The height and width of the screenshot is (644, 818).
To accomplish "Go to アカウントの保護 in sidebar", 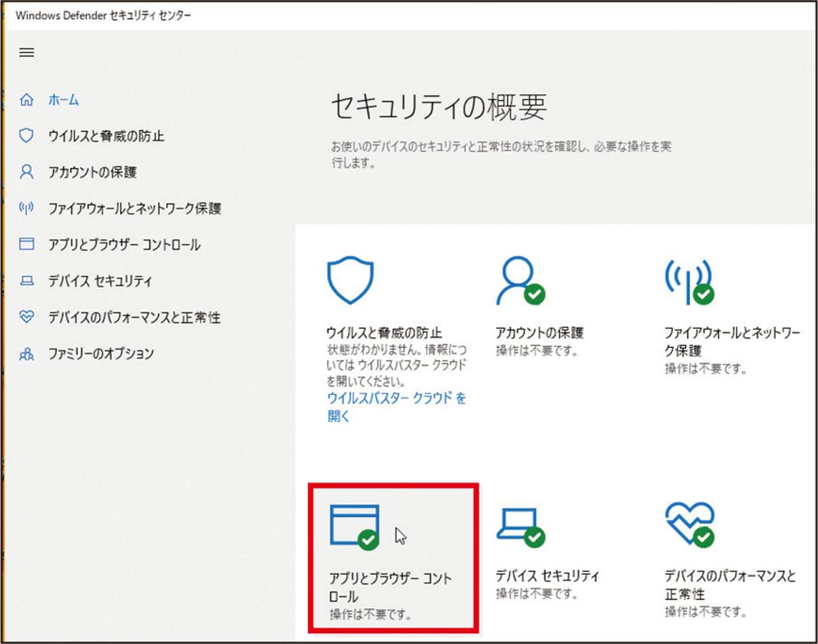I will pyautogui.click(x=93, y=172).
